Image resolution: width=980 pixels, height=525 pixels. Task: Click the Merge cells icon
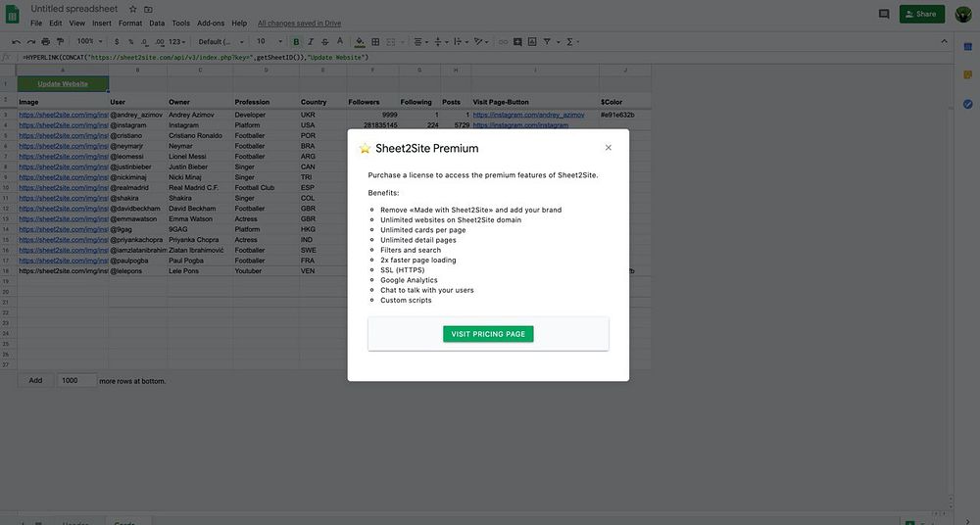(x=391, y=42)
